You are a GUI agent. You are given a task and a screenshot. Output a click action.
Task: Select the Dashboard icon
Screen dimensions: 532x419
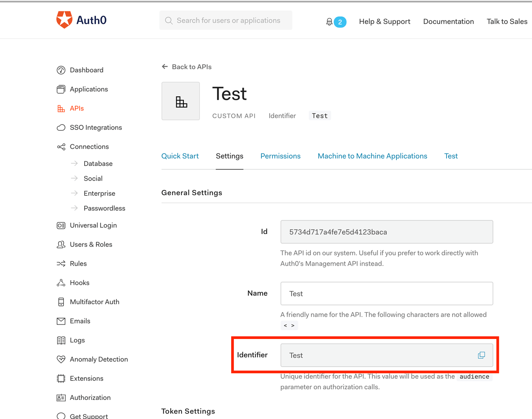[x=62, y=70]
